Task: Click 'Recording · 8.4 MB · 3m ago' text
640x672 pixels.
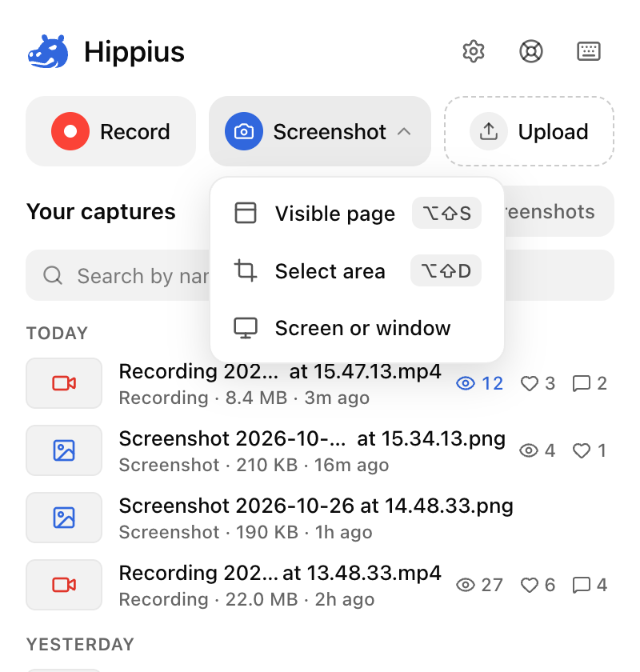Action: point(244,398)
